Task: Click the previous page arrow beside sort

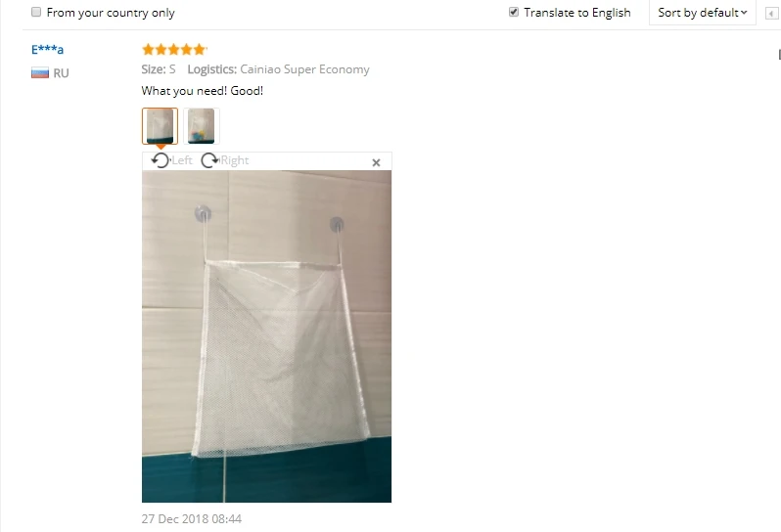Action: (771, 13)
